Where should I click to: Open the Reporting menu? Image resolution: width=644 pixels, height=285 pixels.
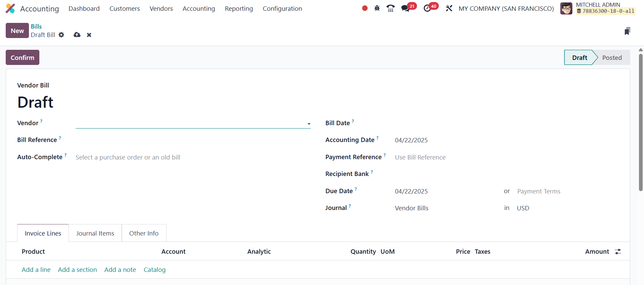(x=239, y=8)
